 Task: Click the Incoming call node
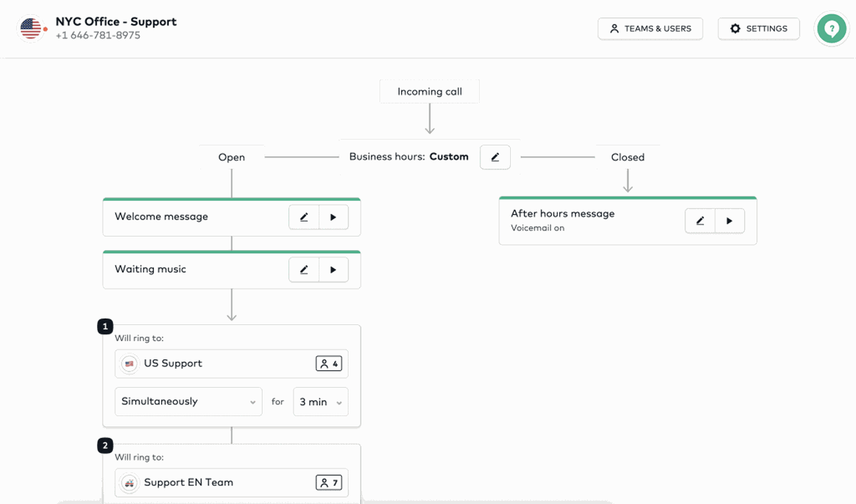tap(430, 92)
